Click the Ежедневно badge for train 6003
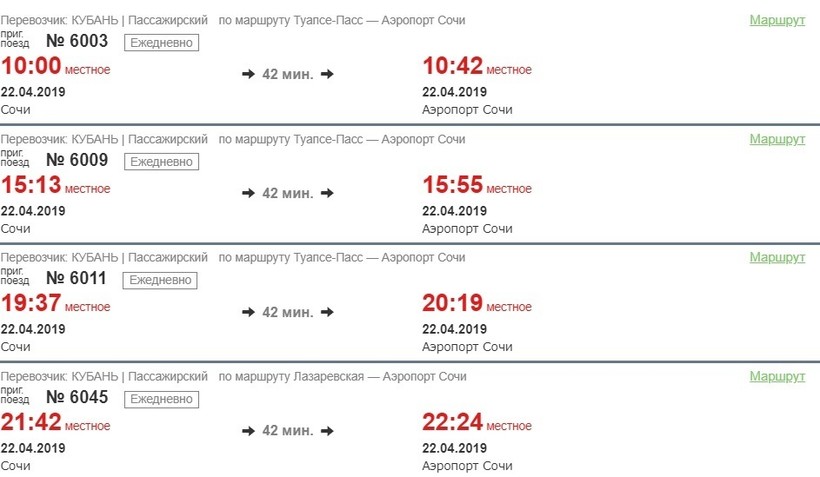 tap(161, 42)
